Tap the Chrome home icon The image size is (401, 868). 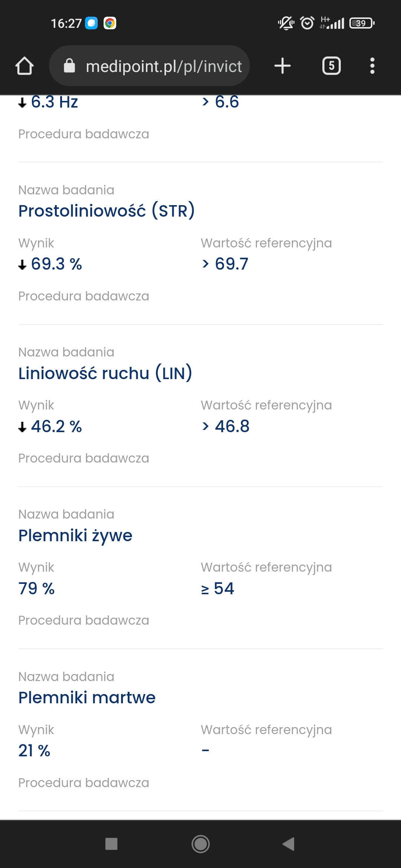[x=25, y=66]
